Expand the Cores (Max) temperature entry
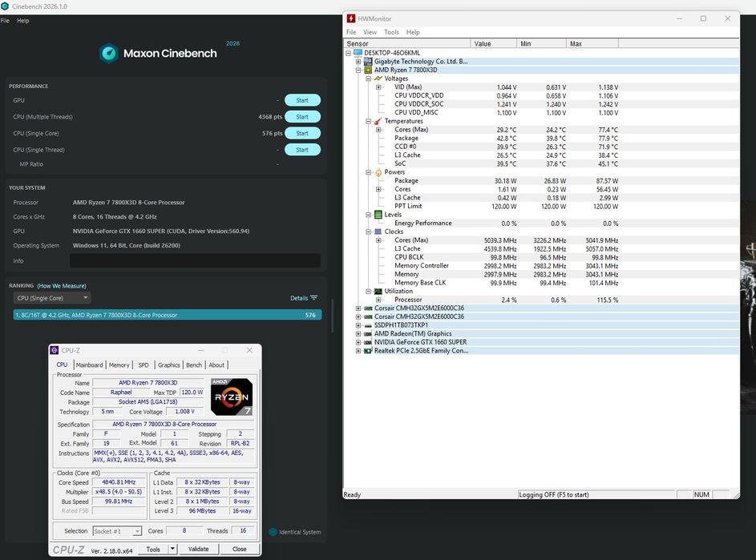Screen dimensions: 756x560 pyautogui.click(x=378, y=130)
